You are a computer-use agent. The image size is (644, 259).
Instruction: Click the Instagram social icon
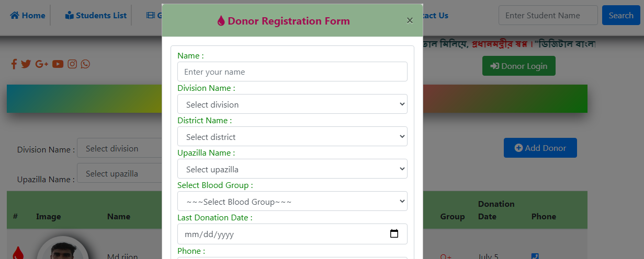(72, 64)
